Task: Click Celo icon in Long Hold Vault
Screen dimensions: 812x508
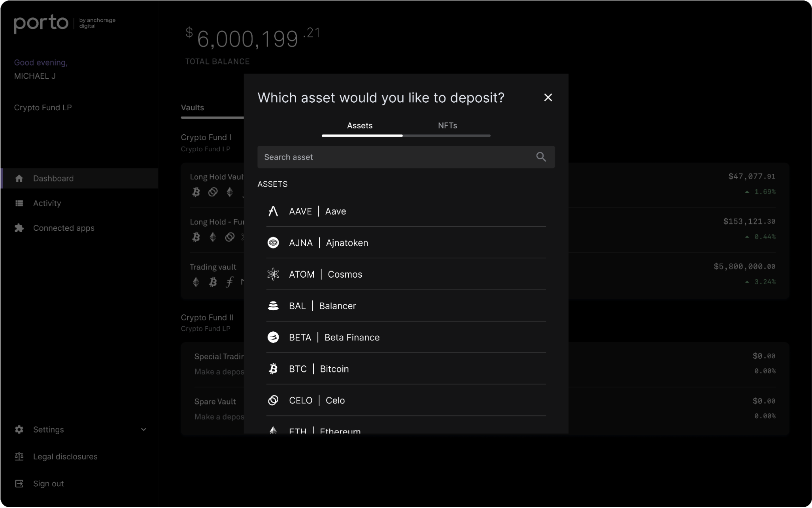Action: pos(213,192)
